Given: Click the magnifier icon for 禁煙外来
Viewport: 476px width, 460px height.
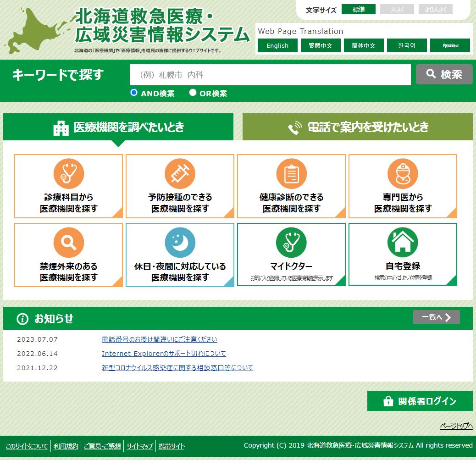Looking at the screenshot, I should click(x=68, y=243).
